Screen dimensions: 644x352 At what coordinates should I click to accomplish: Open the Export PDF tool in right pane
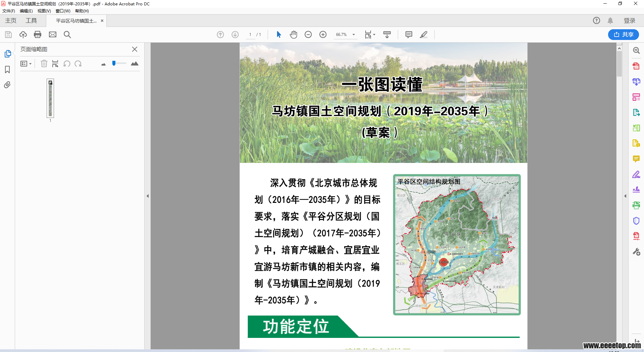click(636, 113)
